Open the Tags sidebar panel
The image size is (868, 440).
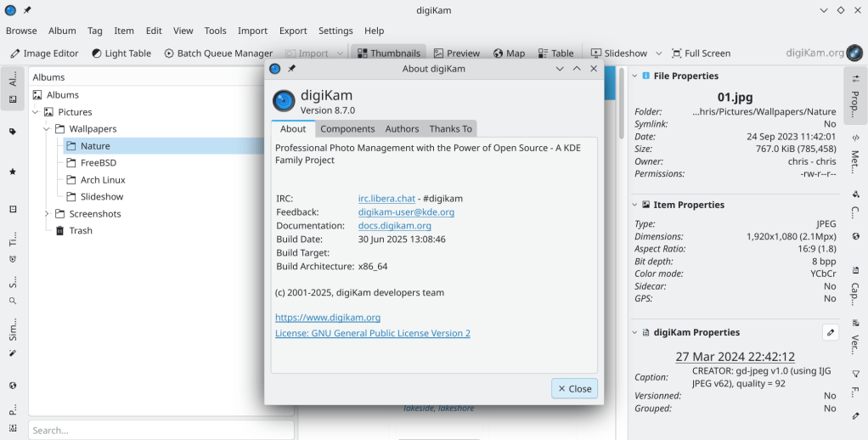[13, 132]
